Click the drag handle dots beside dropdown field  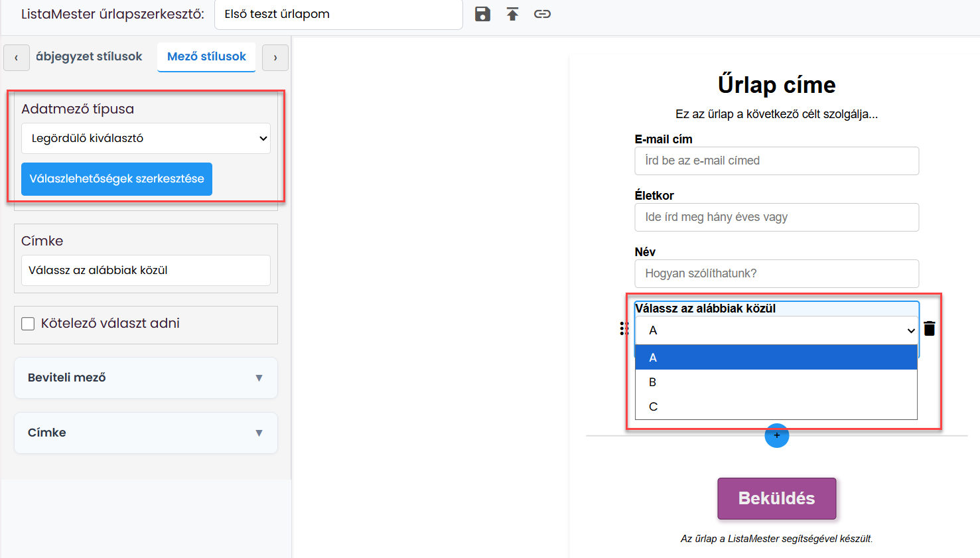(624, 328)
